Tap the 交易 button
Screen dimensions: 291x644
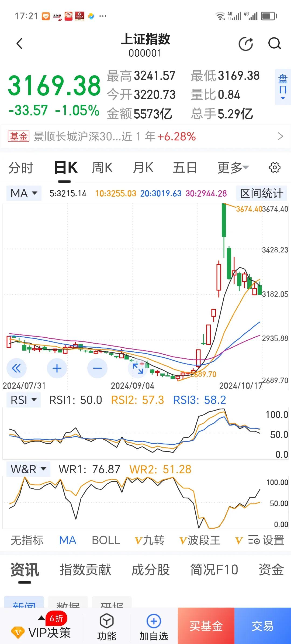tap(263, 626)
